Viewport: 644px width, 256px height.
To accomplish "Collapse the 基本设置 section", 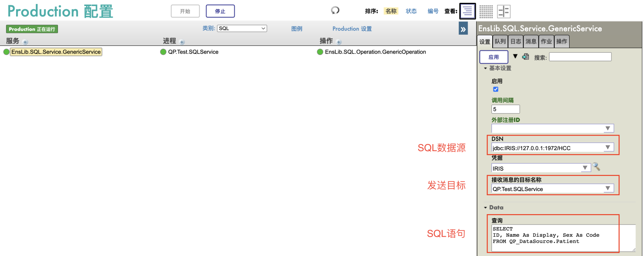I will [x=485, y=68].
